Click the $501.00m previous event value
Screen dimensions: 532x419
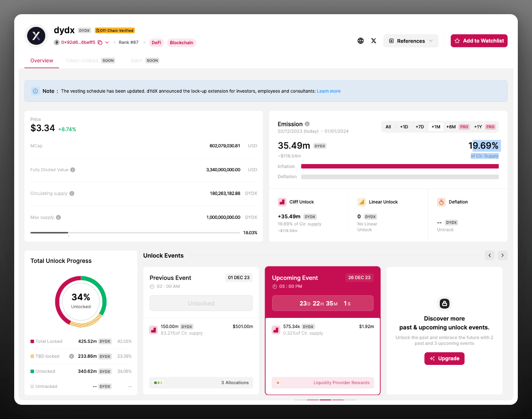(x=243, y=326)
